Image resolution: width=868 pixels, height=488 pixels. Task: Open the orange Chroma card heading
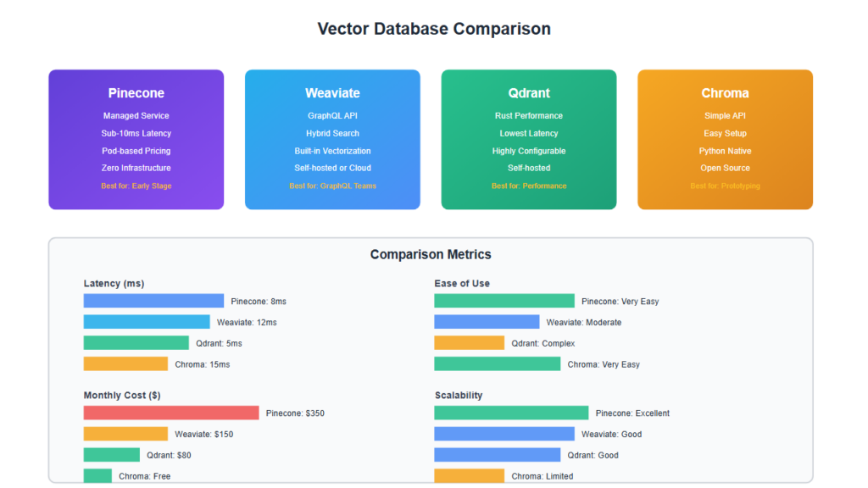click(x=725, y=93)
